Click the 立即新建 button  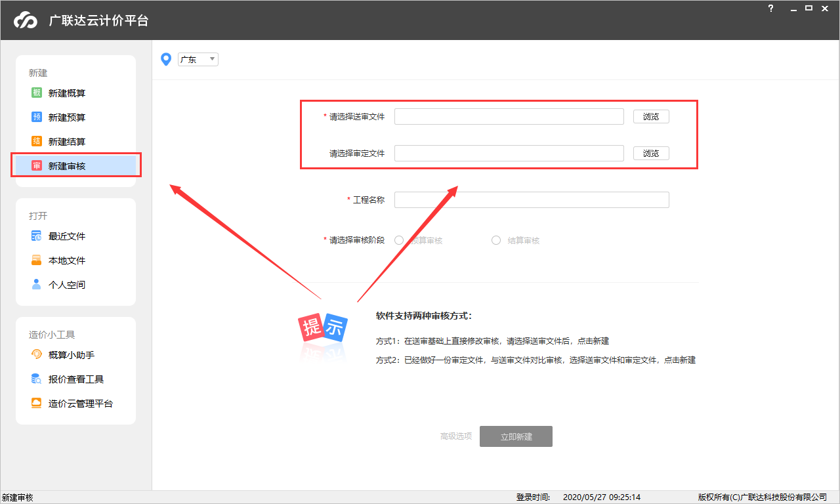516,436
